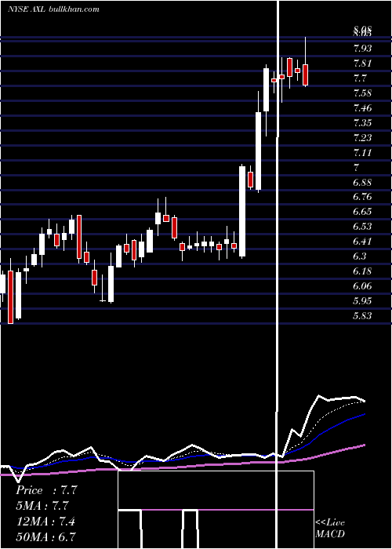The width and height of the screenshot is (392, 549).
Task: Click the 7.46 price axis label
Action: pyautogui.click(x=362, y=108)
